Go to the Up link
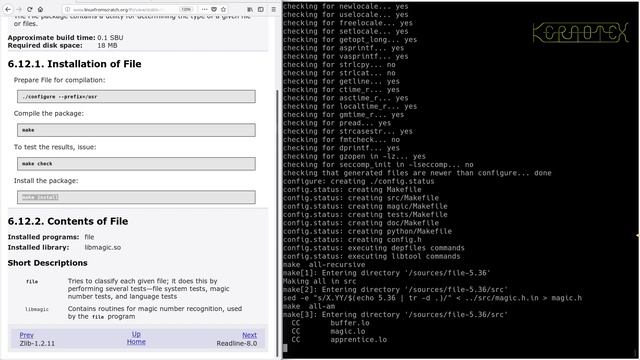This screenshot has width=640, height=360. coord(136,334)
